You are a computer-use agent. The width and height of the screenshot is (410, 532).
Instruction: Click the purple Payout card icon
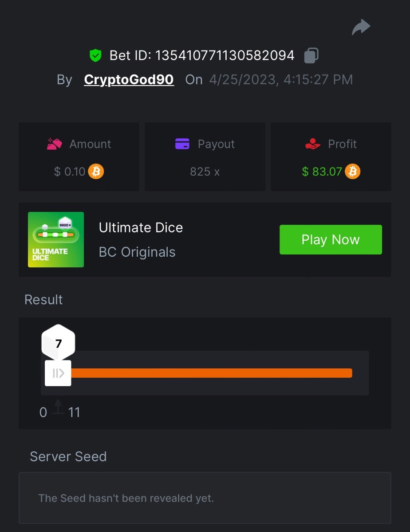pyautogui.click(x=182, y=144)
